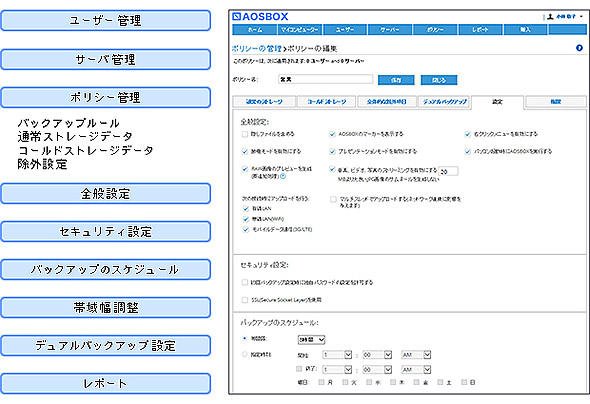Select the interval schedule radio button
Image resolution: width=590 pixels, height=404 pixels.
245,339
